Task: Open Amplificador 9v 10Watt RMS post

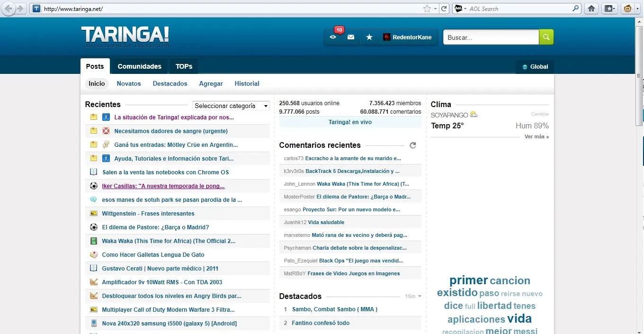Action: tap(162, 282)
